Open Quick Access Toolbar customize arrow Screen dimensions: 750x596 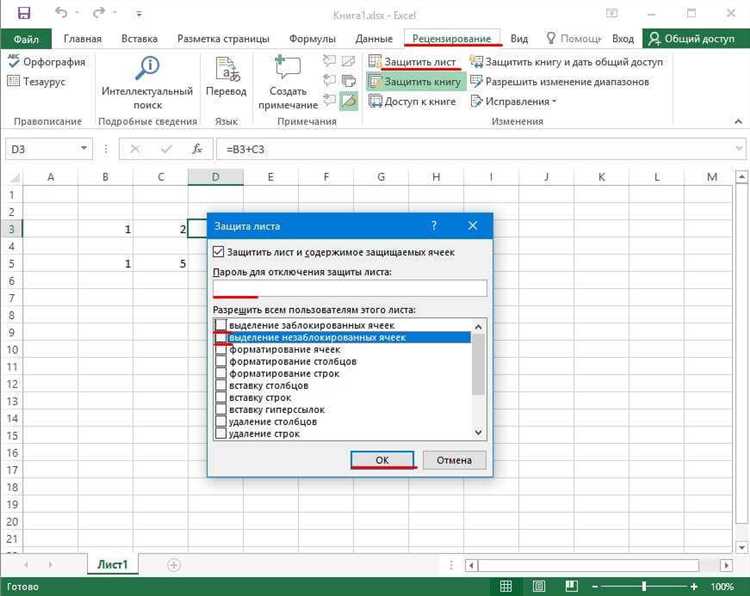coord(139,14)
